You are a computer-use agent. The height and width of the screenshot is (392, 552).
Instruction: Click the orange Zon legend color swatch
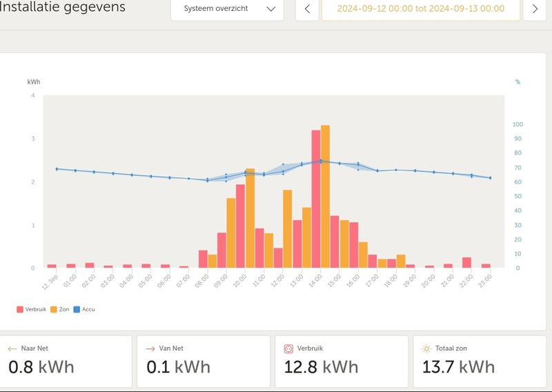(54, 309)
